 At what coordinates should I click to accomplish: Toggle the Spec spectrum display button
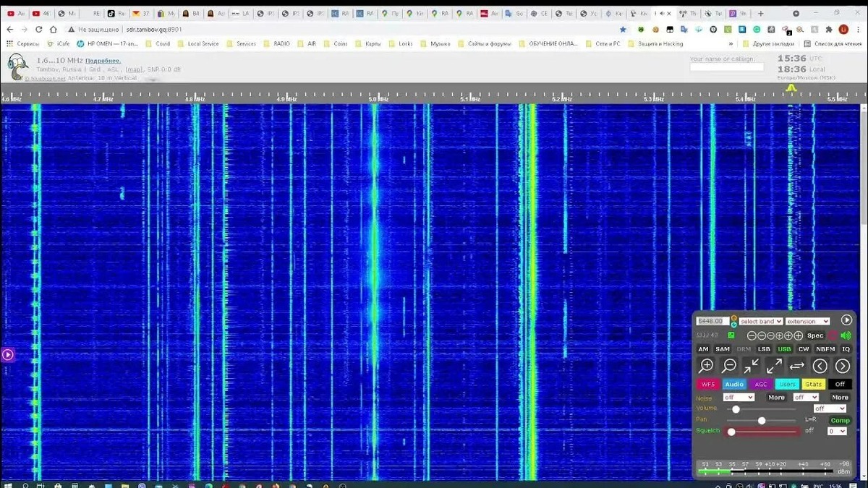tap(815, 335)
